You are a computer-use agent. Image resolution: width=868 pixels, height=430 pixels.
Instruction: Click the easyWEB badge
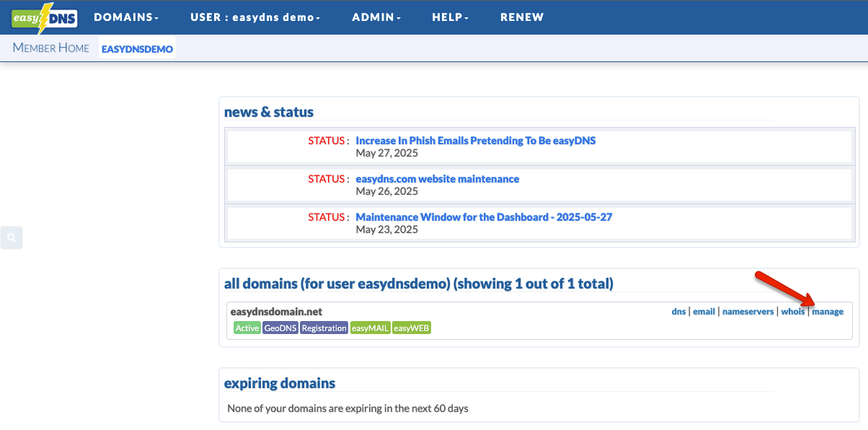click(412, 328)
